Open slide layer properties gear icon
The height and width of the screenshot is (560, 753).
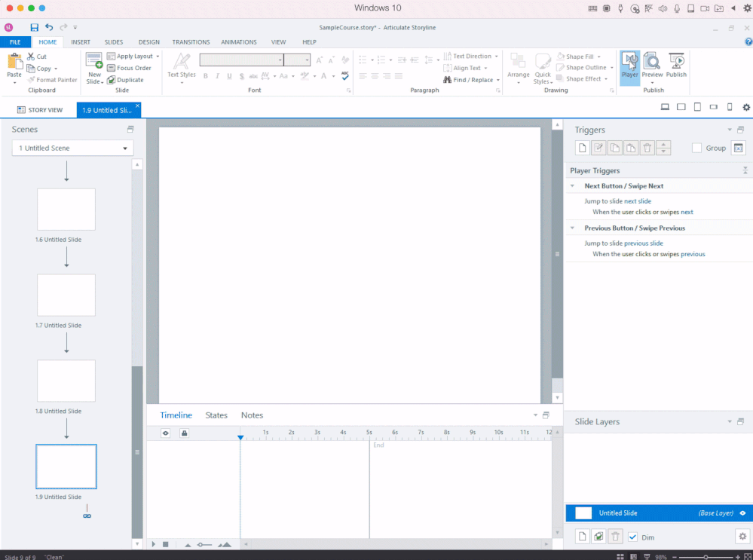tap(741, 537)
